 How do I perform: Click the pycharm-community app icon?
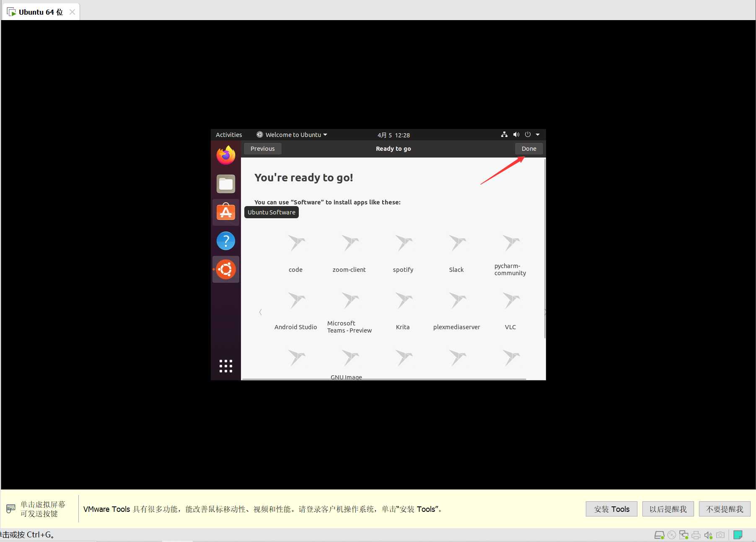pyautogui.click(x=511, y=243)
